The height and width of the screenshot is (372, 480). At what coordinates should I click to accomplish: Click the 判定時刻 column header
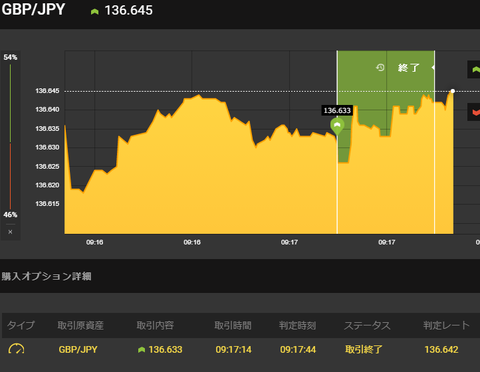click(x=297, y=325)
